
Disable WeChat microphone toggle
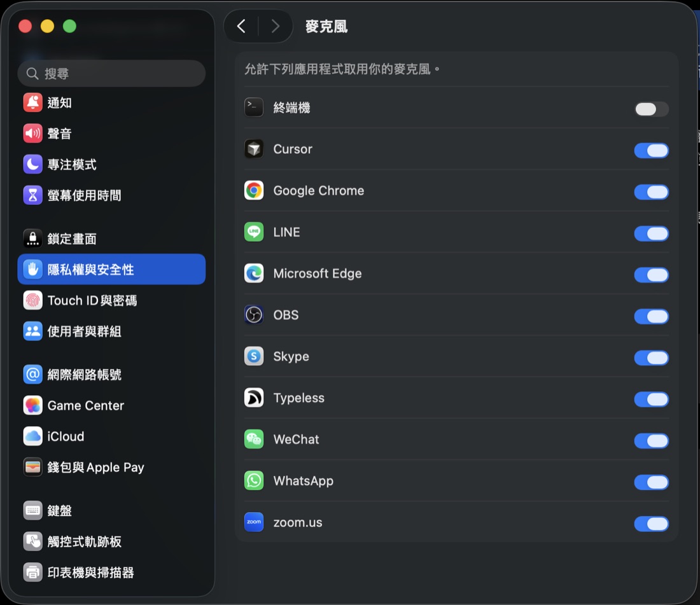tap(652, 441)
